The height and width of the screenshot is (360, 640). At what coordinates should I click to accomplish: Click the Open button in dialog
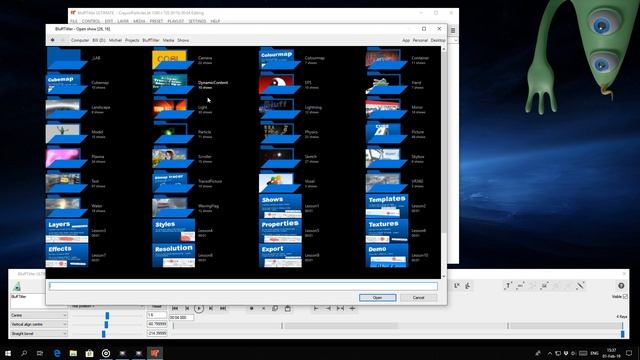[x=378, y=298]
